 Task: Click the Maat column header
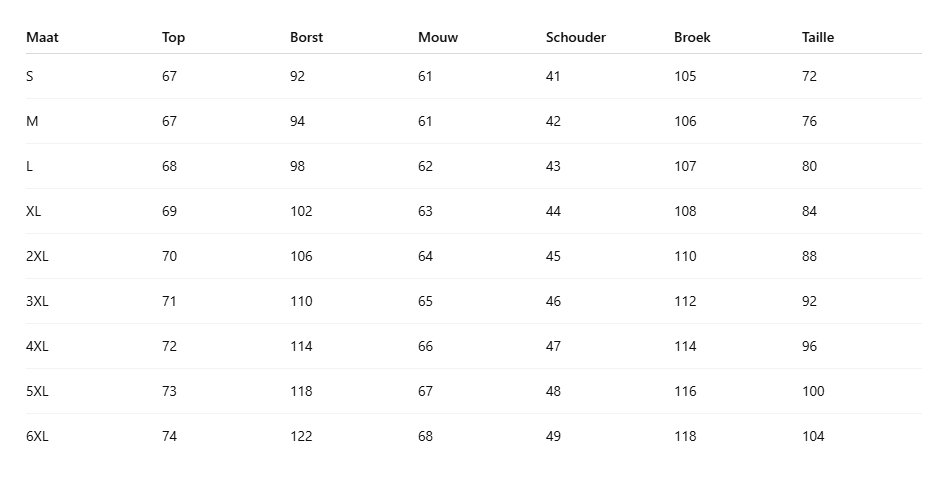coord(42,37)
